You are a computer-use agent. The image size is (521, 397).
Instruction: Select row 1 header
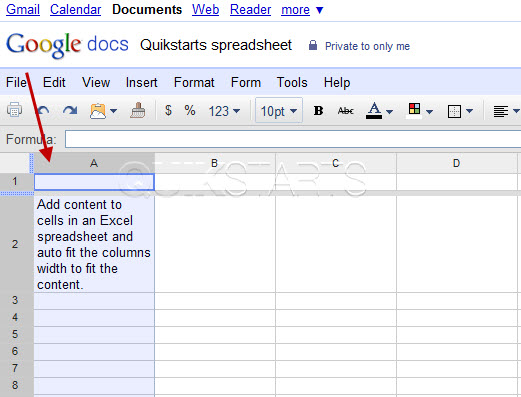click(15, 181)
